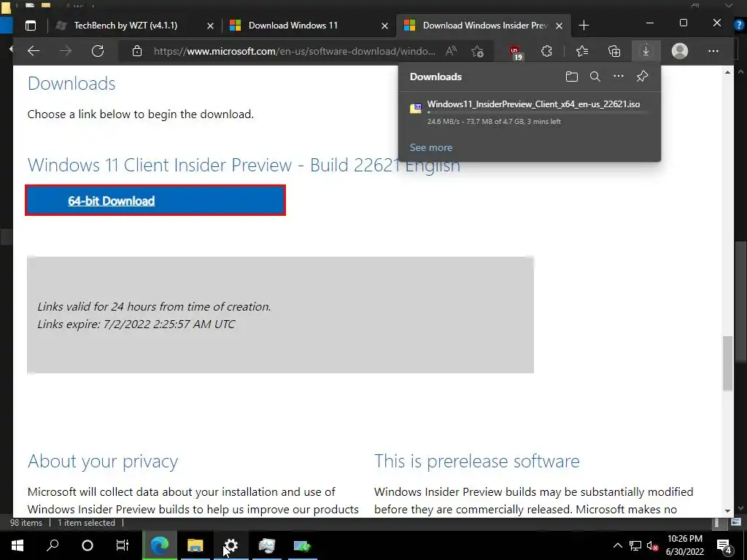
Task: Go back to the previous page
Action: (x=34, y=51)
